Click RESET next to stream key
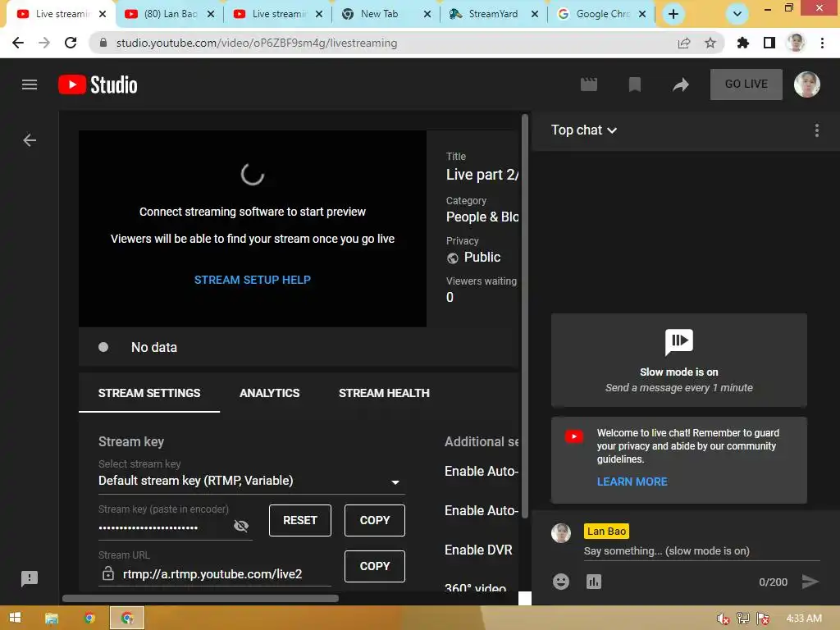Image resolution: width=840 pixels, height=630 pixels. tap(300, 520)
